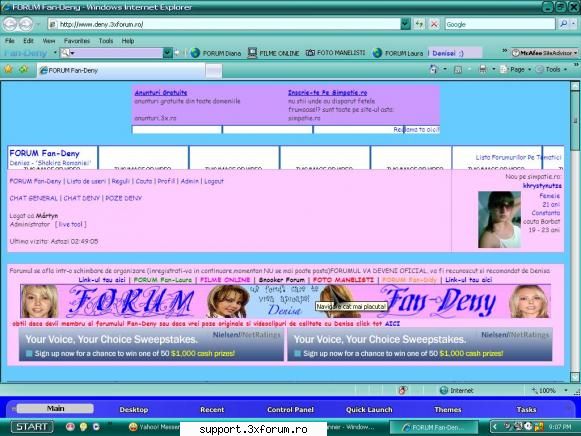
Task: Click the Admin link in forum navigation
Action: pos(189,181)
